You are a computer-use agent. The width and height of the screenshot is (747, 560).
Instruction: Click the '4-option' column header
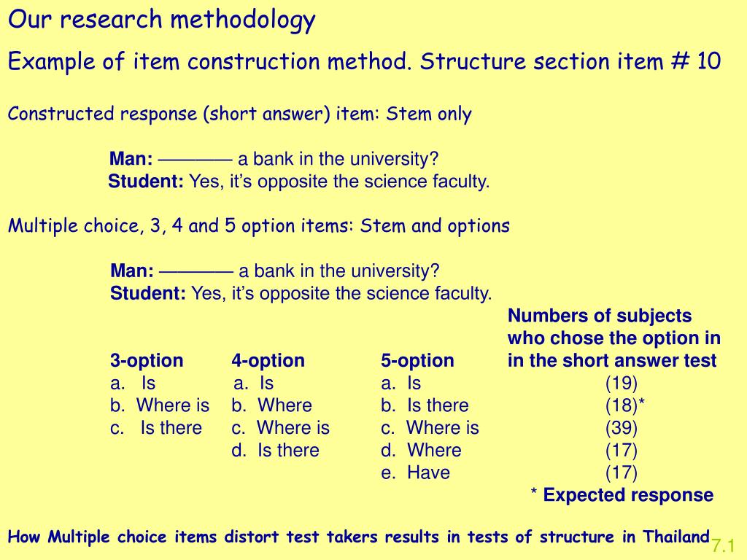pos(268,360)
